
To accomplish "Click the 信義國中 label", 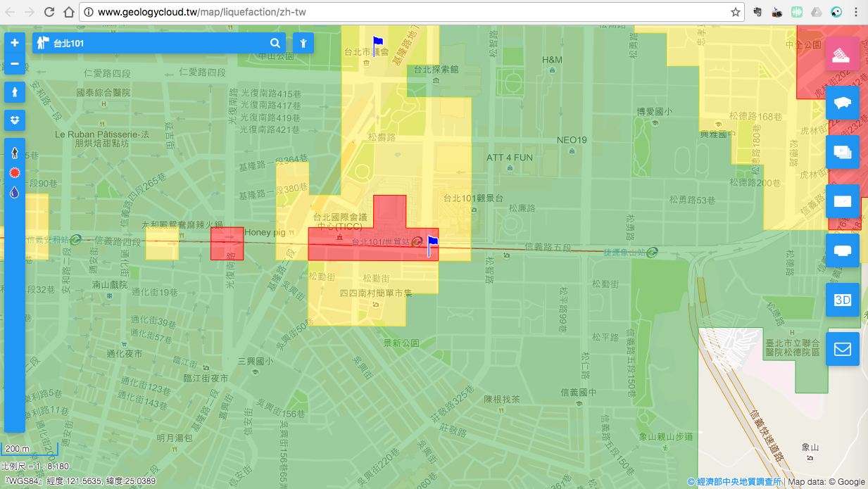I will point(578,393).
